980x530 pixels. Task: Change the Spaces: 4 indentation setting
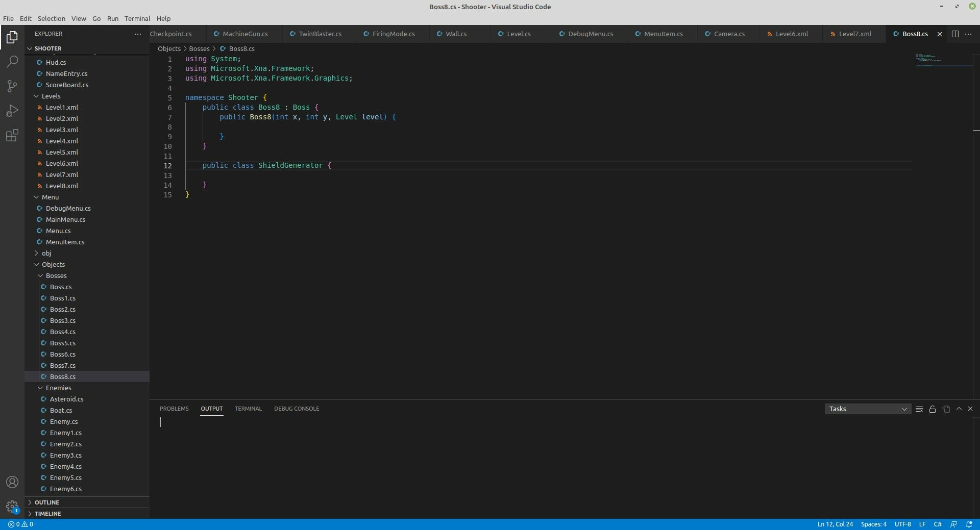pos(873,524)
